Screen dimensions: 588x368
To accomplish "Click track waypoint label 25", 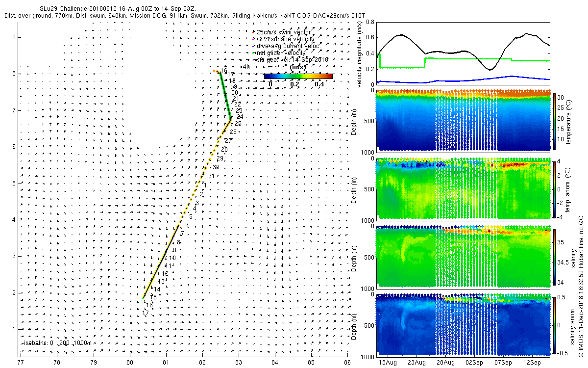I will point(238,124).
